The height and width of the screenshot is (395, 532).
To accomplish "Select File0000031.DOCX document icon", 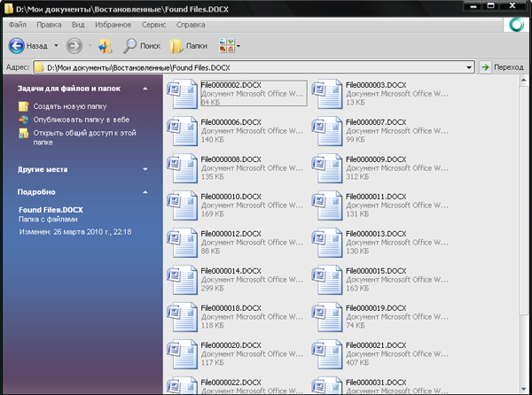I will tap(327, 385).
